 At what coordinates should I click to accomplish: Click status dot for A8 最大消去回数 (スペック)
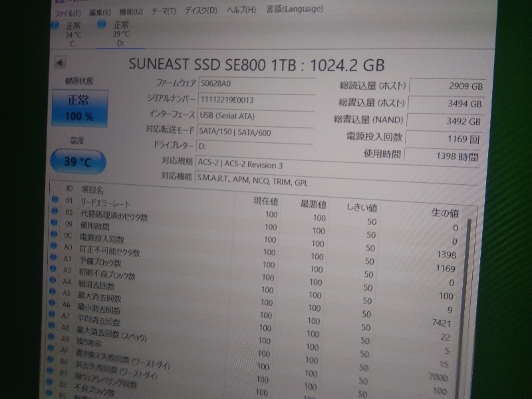click(51, 325)
